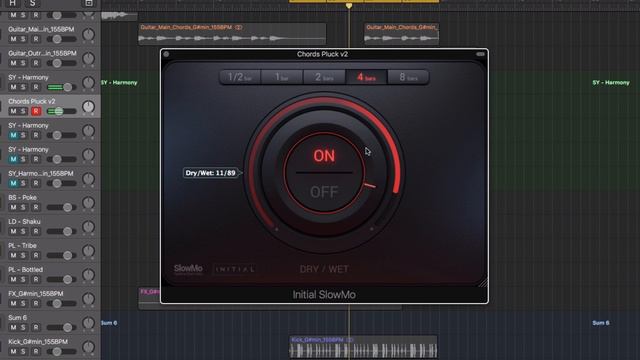Click the Guitar_Mai track pan knob
Image resolution: width=640 pixels, height=360 pixels.
[x=89, y=35]
